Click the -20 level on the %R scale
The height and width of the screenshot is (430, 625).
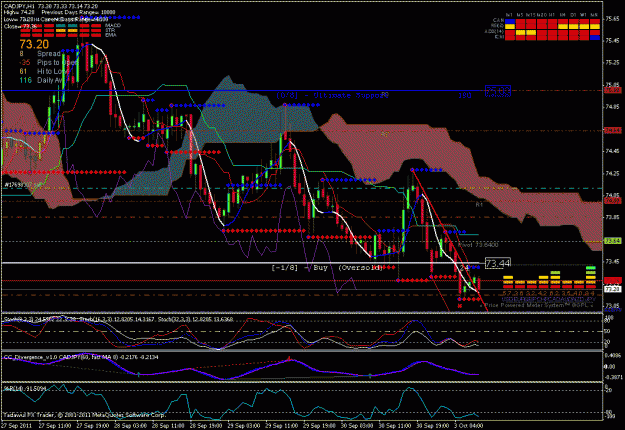point(609,390)
